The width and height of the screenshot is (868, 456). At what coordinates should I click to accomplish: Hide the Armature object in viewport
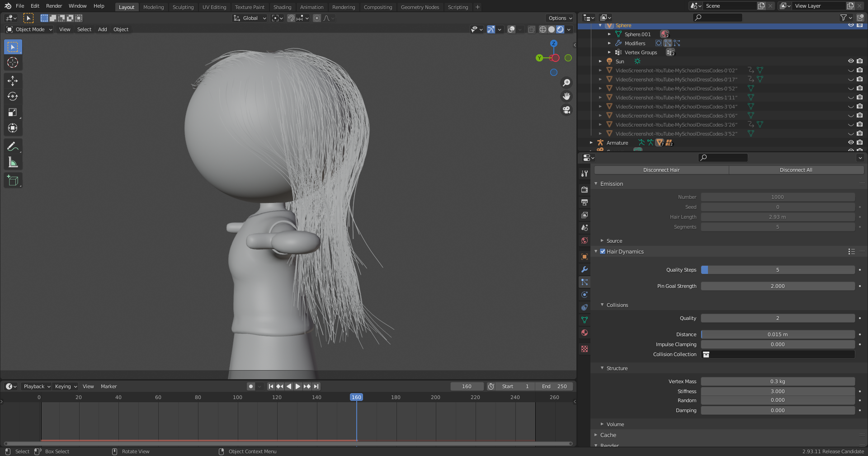pos(851,142)
